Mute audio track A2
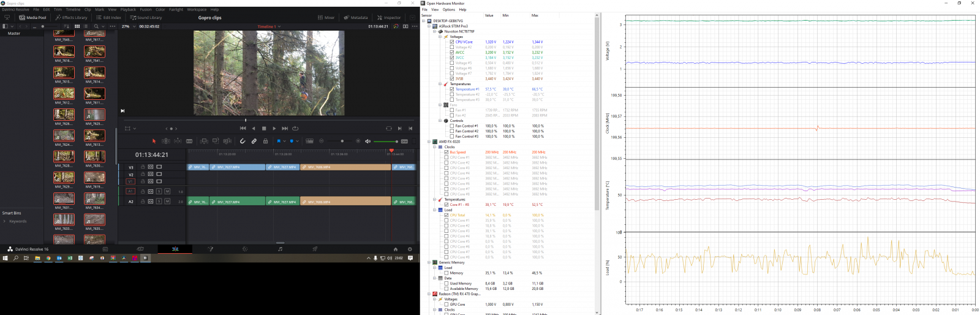This screenshot has height=315, width=980. click(167, 201)
